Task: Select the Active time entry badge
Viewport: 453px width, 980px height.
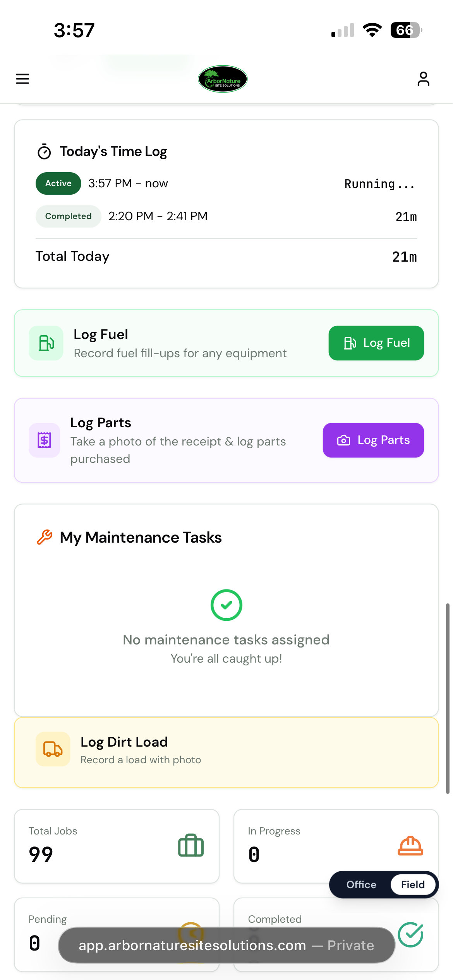Action: point(58,183)
